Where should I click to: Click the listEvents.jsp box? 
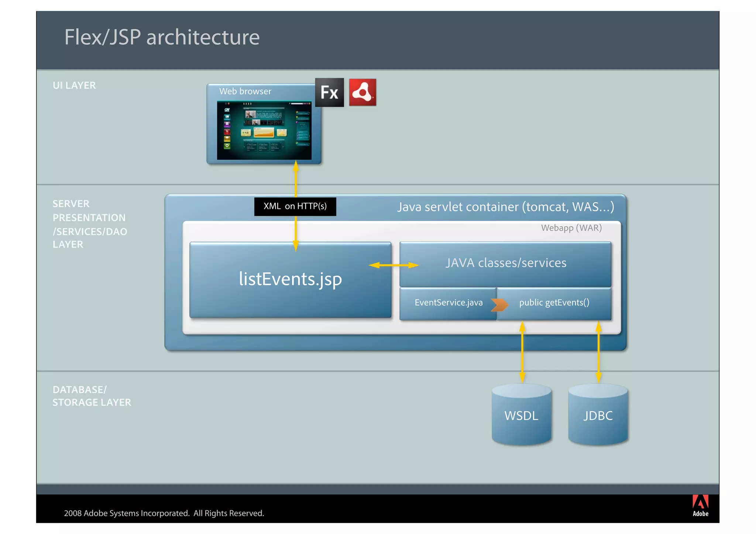tap(290, 279)
